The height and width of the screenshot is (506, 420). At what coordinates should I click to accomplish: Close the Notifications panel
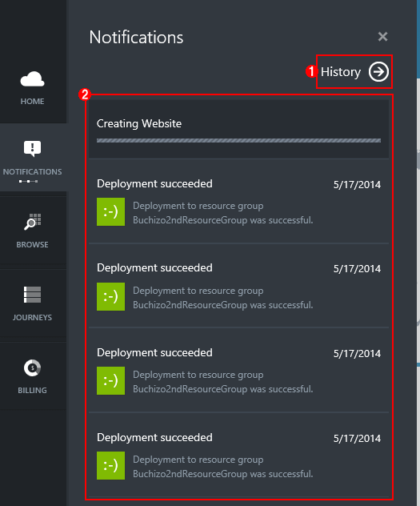pos(382,37)
